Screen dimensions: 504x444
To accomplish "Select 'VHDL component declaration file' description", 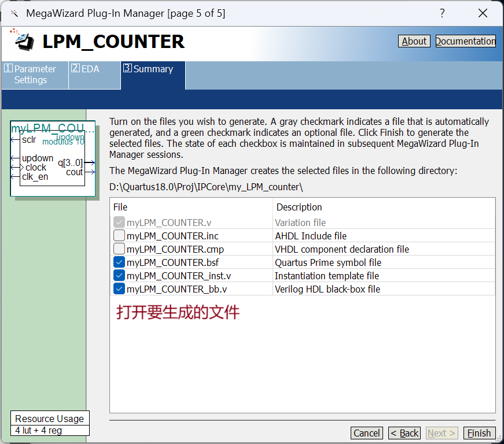I will click(342, 249).
